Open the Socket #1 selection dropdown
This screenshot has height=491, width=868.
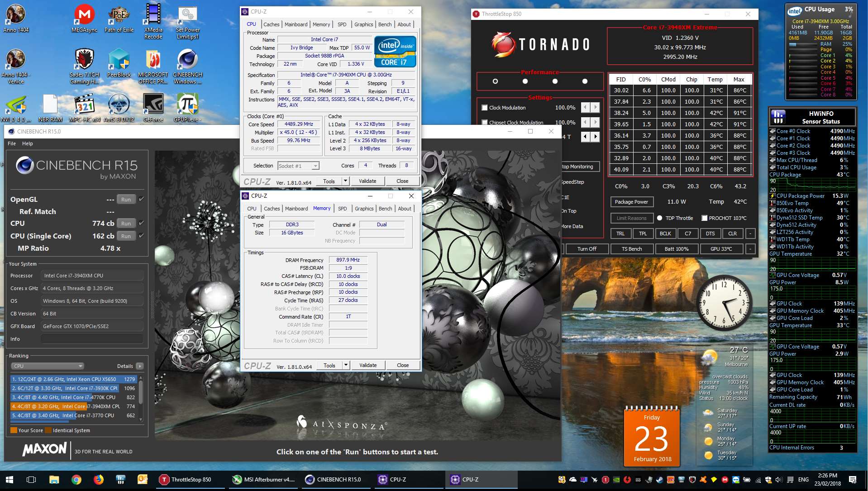(298, 166)
